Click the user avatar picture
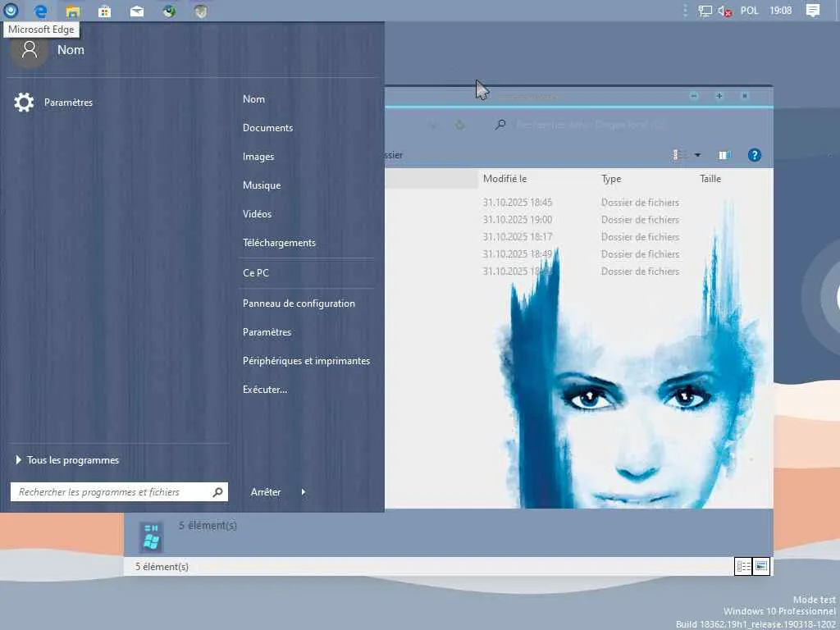The image size is (840, 630). tap(30, 50)
